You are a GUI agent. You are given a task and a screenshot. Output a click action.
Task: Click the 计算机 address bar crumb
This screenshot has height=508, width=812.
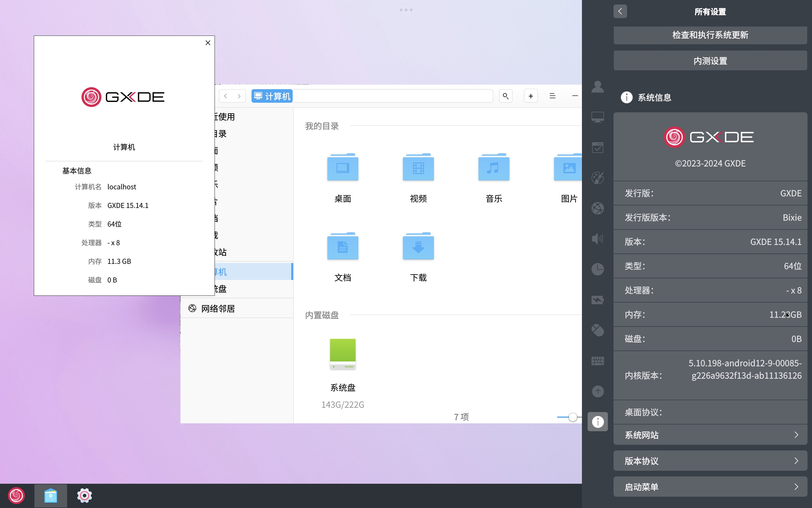(272, 96)
